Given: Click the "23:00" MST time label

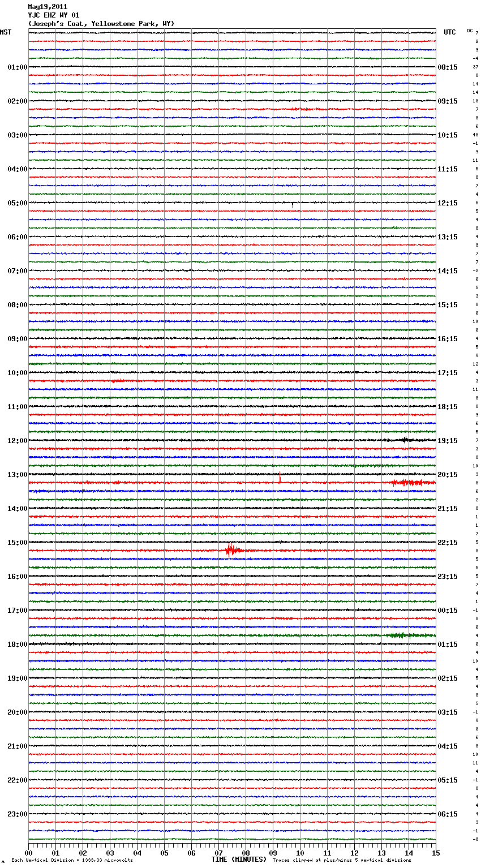Looking at the screenshot, I should 18,814.
